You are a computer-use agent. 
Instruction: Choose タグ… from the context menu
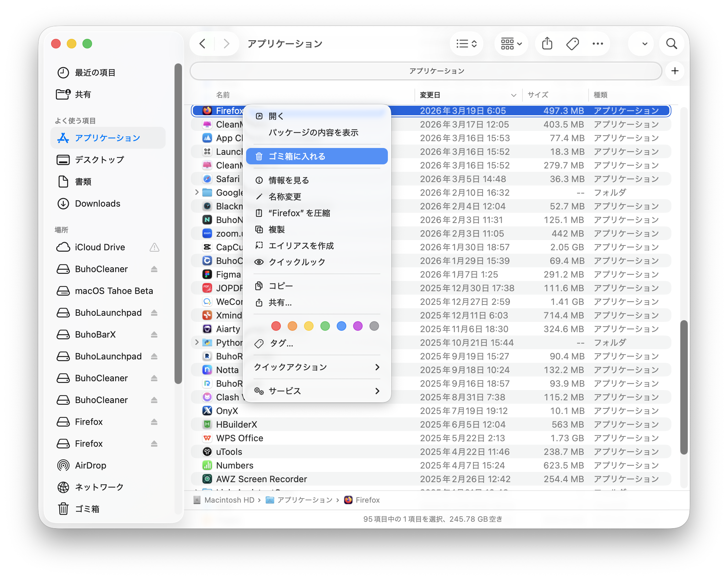click(317, 343)
